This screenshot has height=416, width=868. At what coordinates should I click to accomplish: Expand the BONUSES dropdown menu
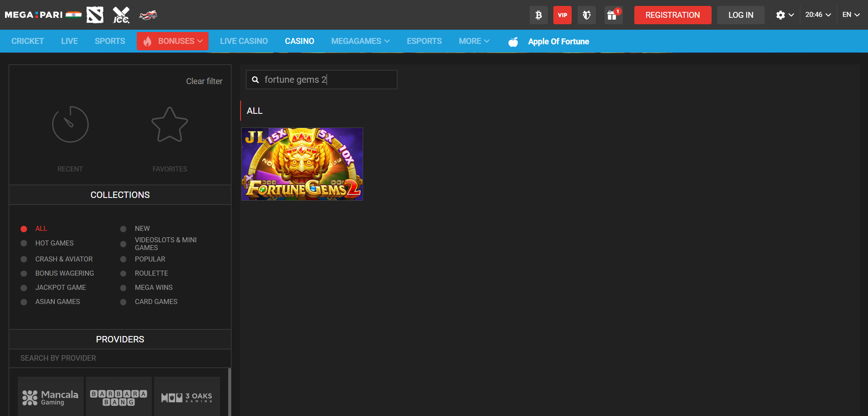[173, 41]
